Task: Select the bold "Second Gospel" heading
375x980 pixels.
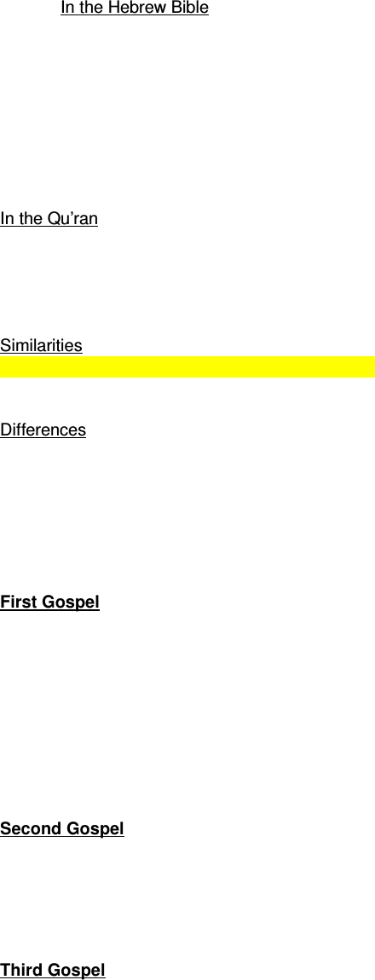Action: [x=62, y=829]
